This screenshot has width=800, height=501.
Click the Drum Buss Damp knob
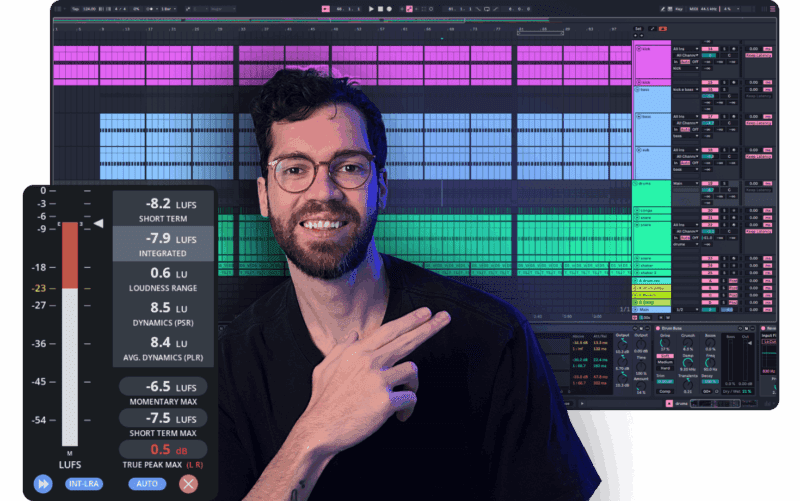click(688, 363)
